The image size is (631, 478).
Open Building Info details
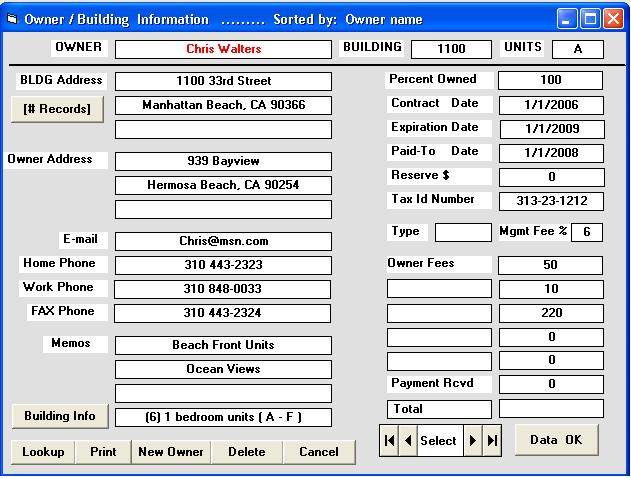point(58,416)
